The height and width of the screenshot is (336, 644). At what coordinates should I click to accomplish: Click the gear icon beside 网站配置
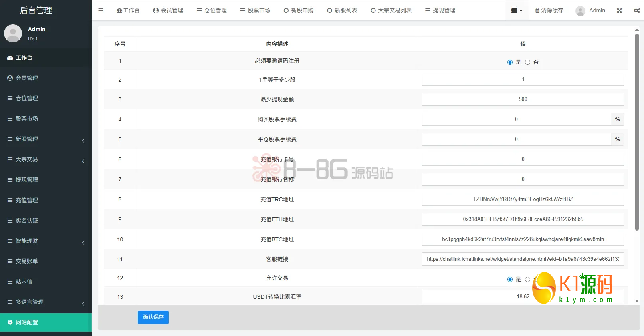coord(10,322)
